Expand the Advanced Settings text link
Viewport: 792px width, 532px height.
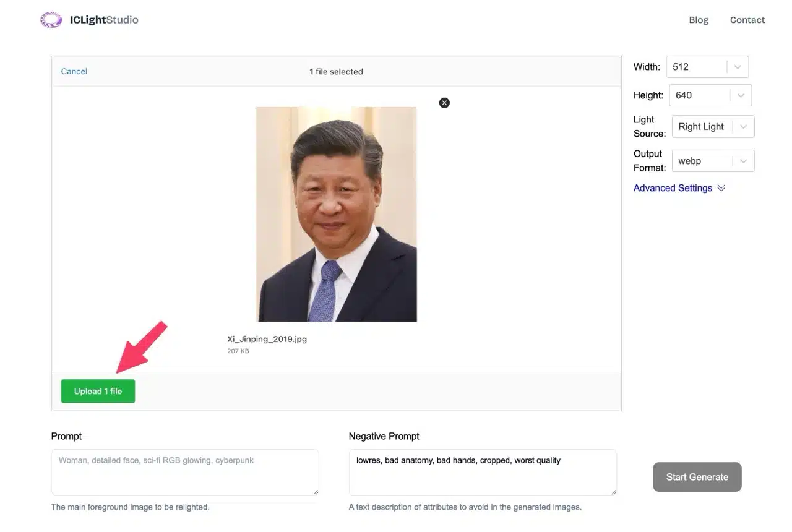(x=673, y=188)
